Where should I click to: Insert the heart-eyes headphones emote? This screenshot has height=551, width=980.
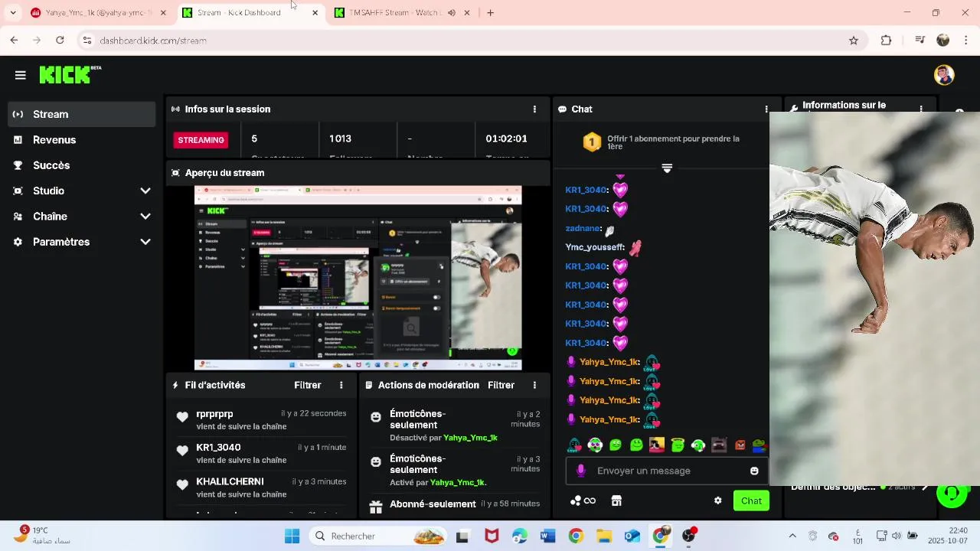596,445
